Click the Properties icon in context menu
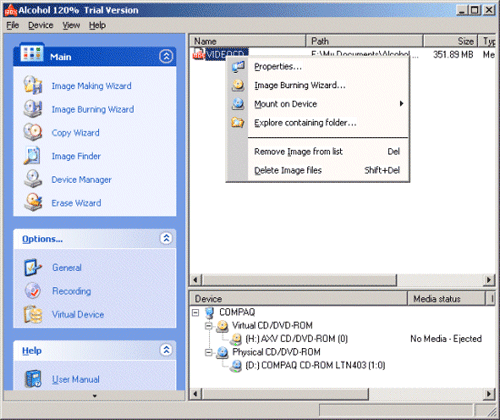This screenshot has height=420, width=500. coord(238,67)
